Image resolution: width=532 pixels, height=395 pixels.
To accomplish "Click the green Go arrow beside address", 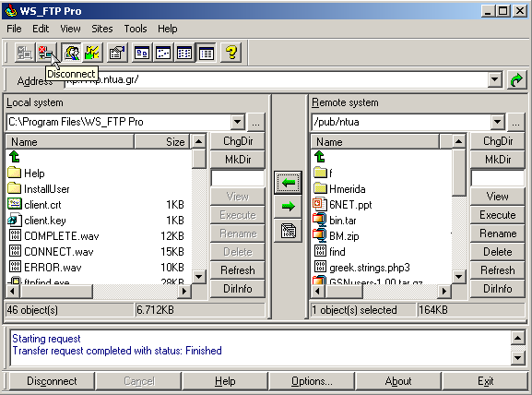I will click(516, 80).
